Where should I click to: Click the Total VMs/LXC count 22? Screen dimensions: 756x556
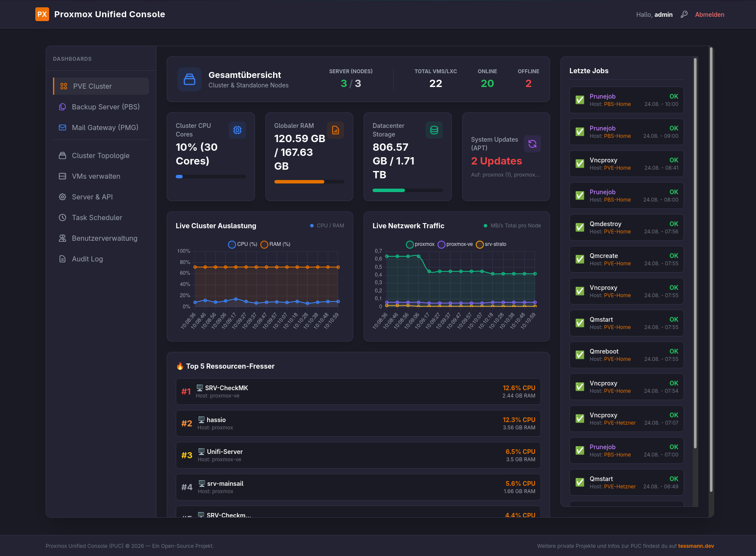(436, 84)
